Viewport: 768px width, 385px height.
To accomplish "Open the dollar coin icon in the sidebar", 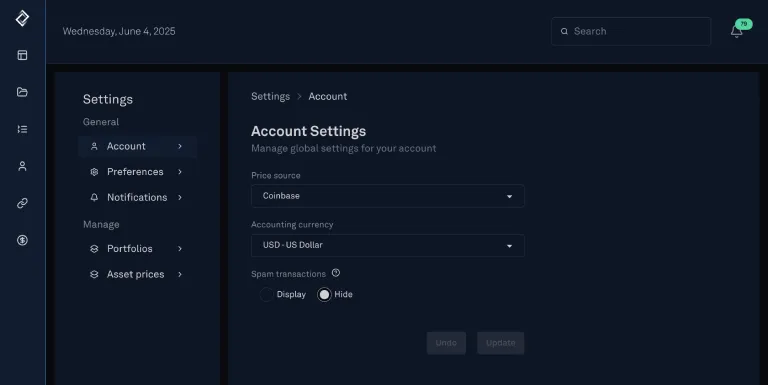I will tap(22, 240).
